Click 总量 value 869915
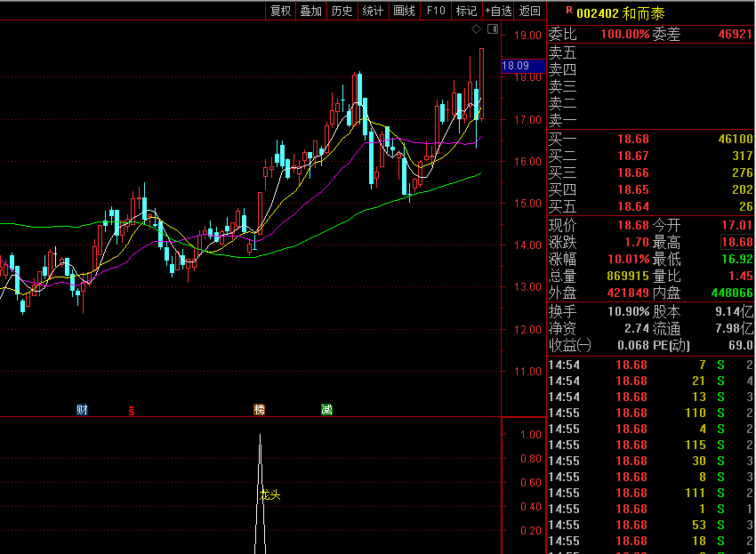This screenshot has width=756, height=554. pos(628,277)
